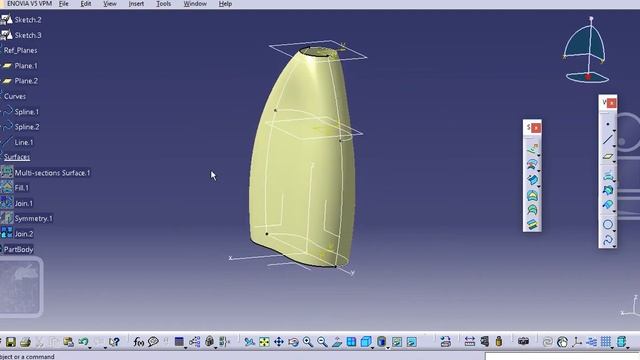The image size is (640, 360).
Task: Click the What's This help icon
Action: 114,342
